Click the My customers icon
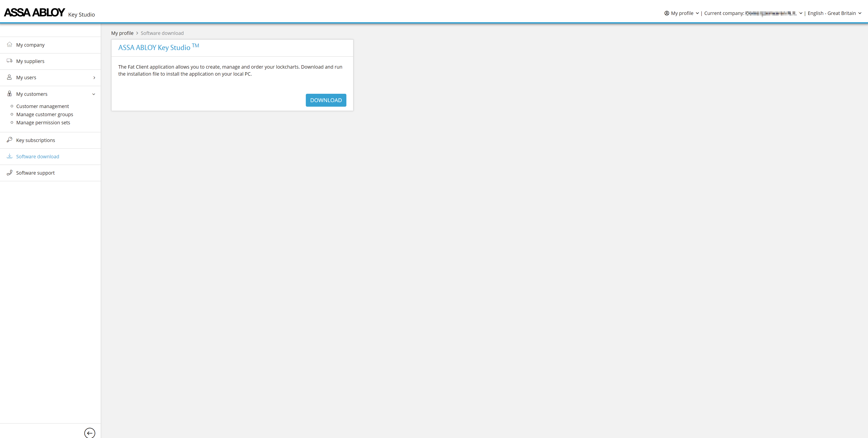The height and width of the screenshot is (438, 868). coord(10,94)
